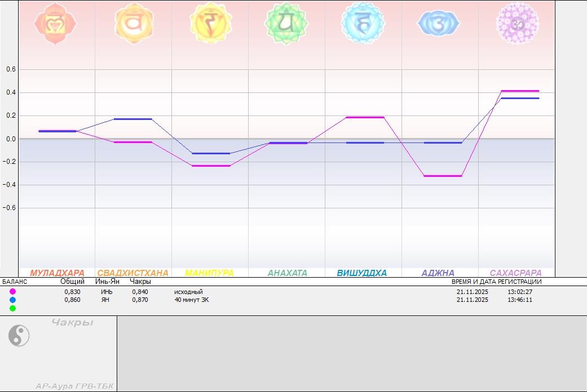Screen dimensions: 587x392
Task: Click the orange Svadhisthana chakra icon
Action: tap(134, 24)
